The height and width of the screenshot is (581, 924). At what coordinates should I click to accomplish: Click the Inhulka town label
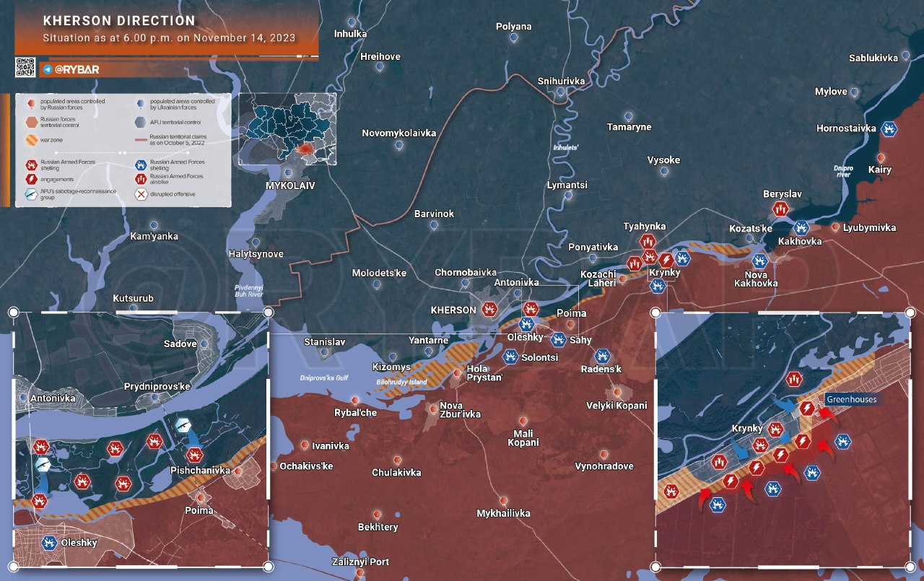click(x=350, y=34)
